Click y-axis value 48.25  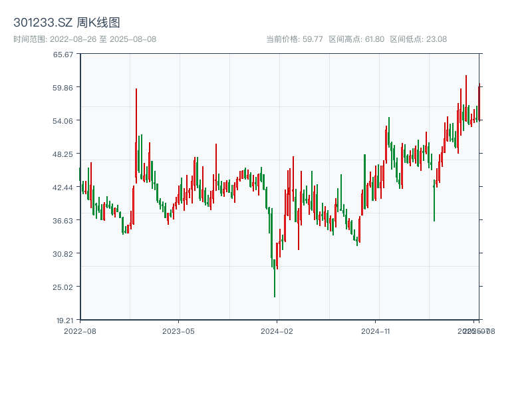(63, 154)
